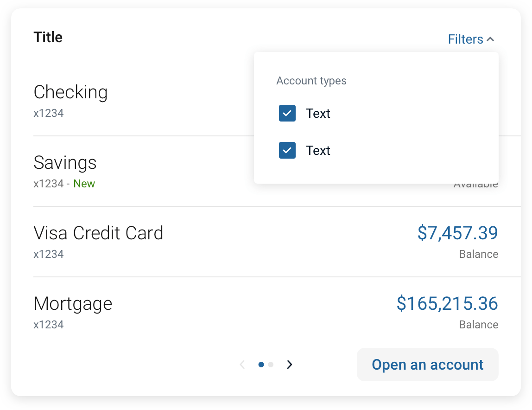
Task: Go to next page with right chevron
Action: (x=290, y=365)
